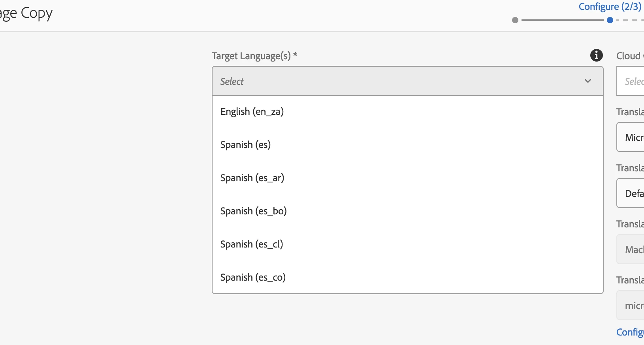Select Spanish (es_co) from the options
Screen dimensions: 644x345
253,277
